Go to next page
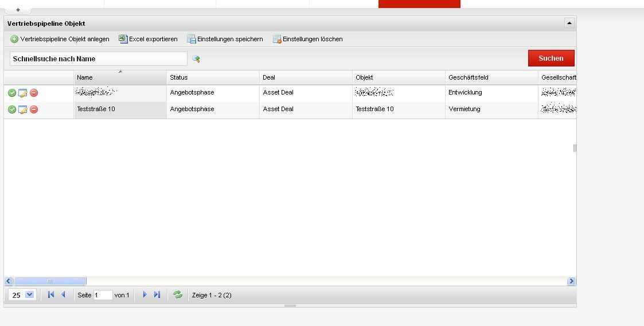Screen dimensions: 644x326 click(x=145, y=294)
